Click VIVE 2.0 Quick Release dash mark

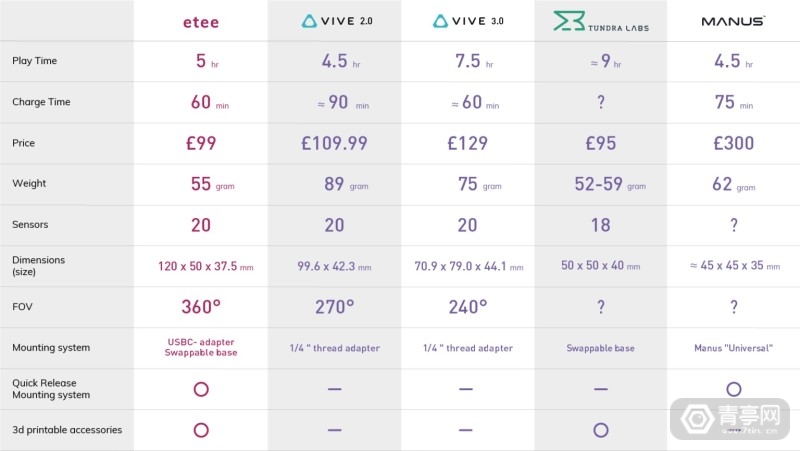pos(335,389)
